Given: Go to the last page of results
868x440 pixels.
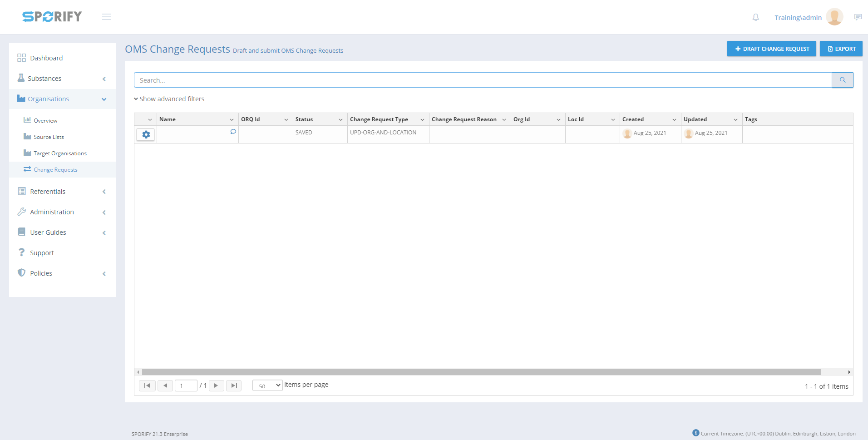Looking at the screenshot, I should 234,386.
